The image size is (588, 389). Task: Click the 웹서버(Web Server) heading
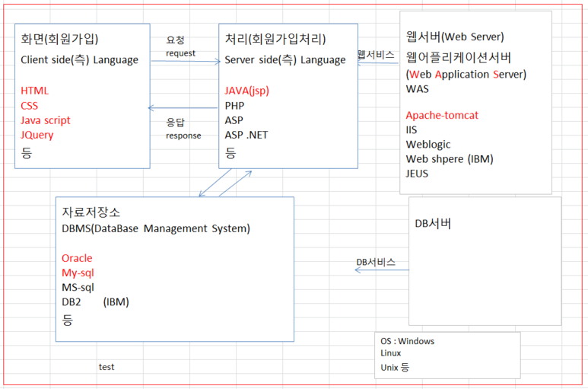pos(455,37)
